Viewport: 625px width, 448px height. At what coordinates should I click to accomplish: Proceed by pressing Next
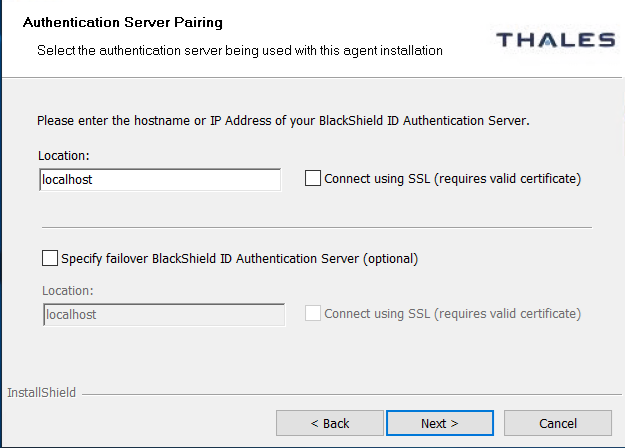tap(439, 423)
